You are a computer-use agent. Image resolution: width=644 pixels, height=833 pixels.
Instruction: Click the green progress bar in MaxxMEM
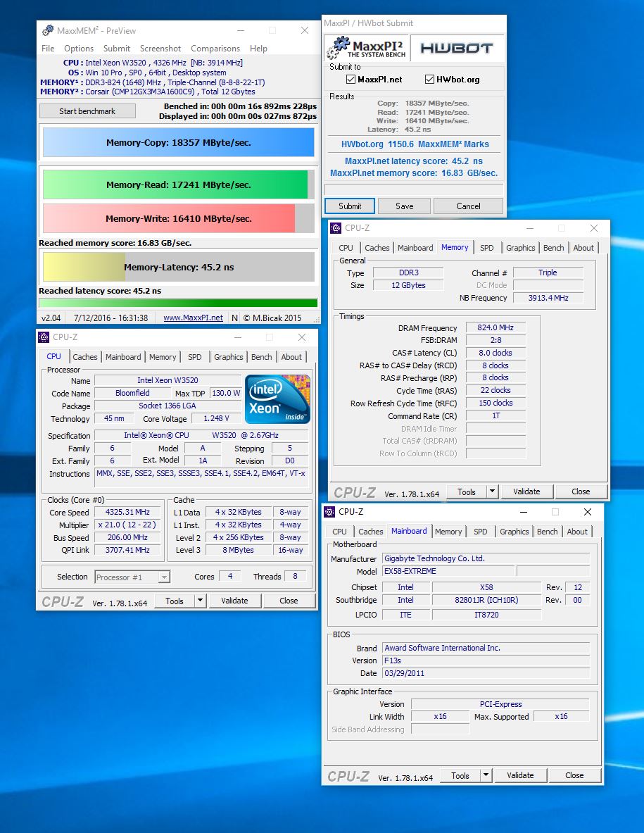(178, 303)
